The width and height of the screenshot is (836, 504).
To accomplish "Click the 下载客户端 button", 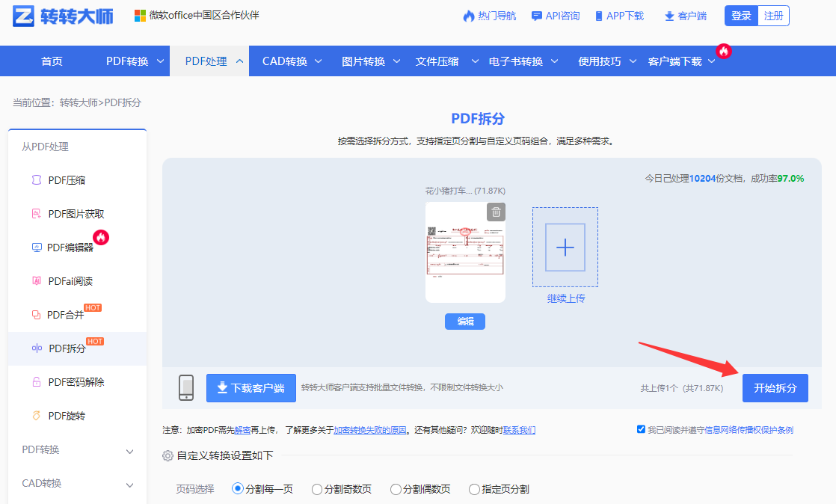I will point(251,388).
